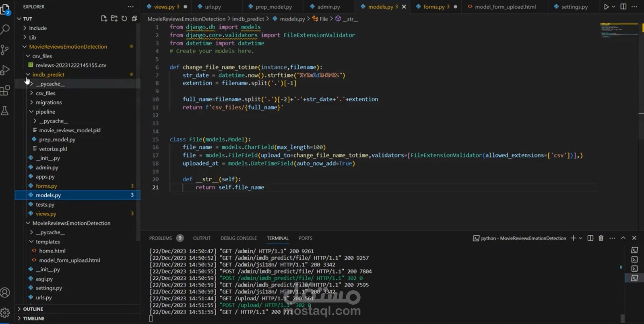
Task: Open apps.py in explorer
Action: pos(45,176)
